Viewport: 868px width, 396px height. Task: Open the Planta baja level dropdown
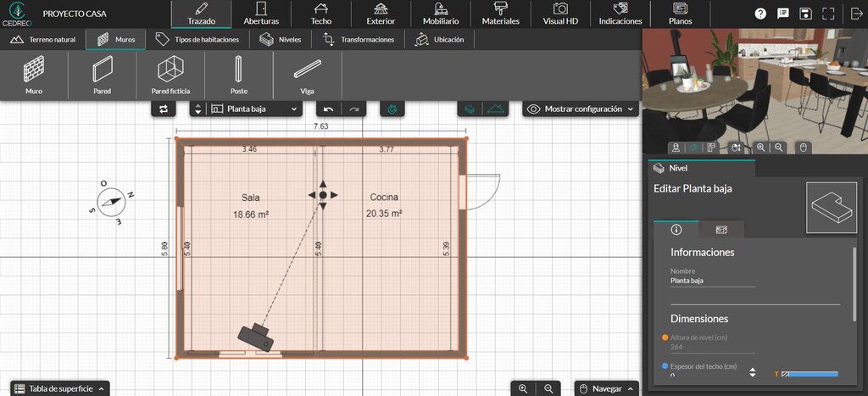click(254, 109)
